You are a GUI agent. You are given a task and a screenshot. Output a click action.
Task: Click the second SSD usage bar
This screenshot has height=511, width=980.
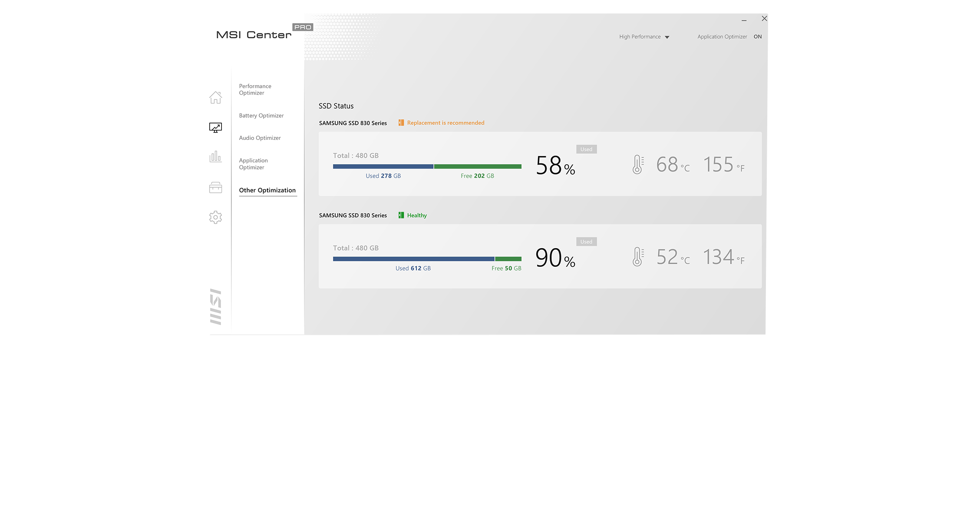(x=427, y=259)
